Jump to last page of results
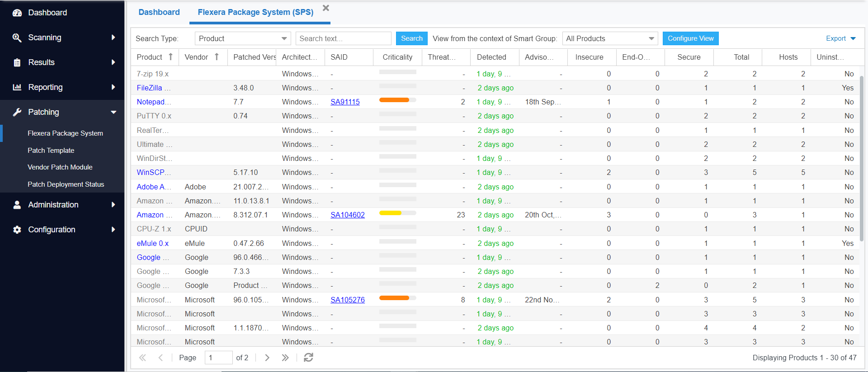 [285, 358]
